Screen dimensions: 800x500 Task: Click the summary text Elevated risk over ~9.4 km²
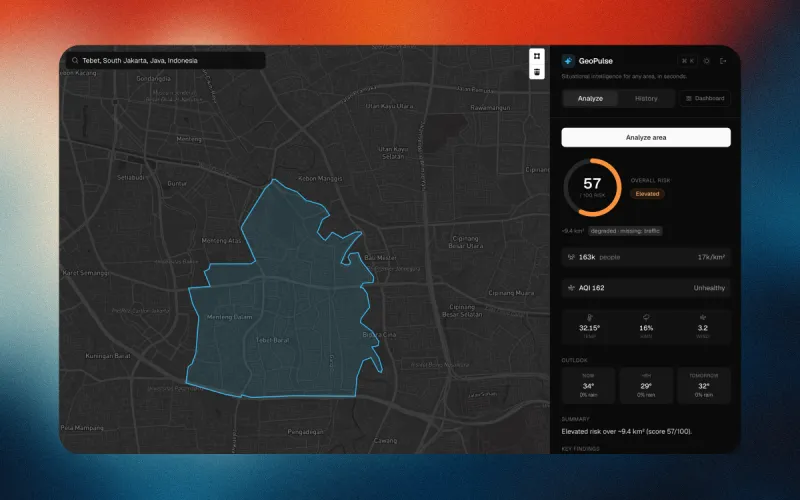(x=627, y=432)
